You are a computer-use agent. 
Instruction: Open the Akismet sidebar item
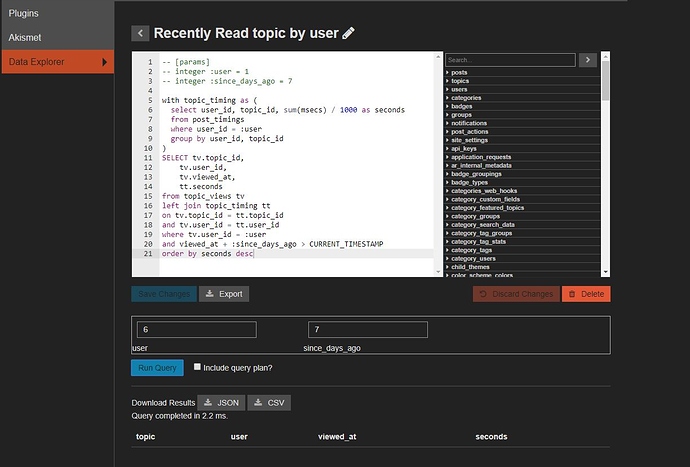point(58,37)
